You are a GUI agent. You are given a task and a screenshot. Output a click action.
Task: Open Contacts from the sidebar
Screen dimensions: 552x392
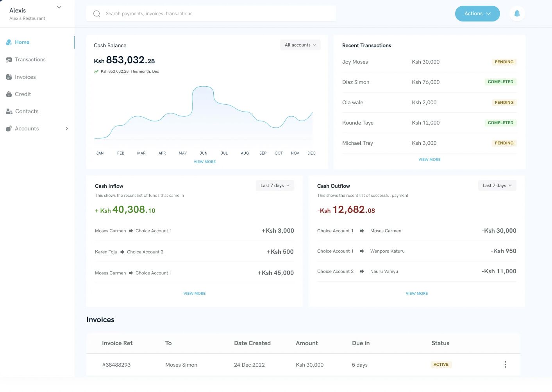[27, 111]
